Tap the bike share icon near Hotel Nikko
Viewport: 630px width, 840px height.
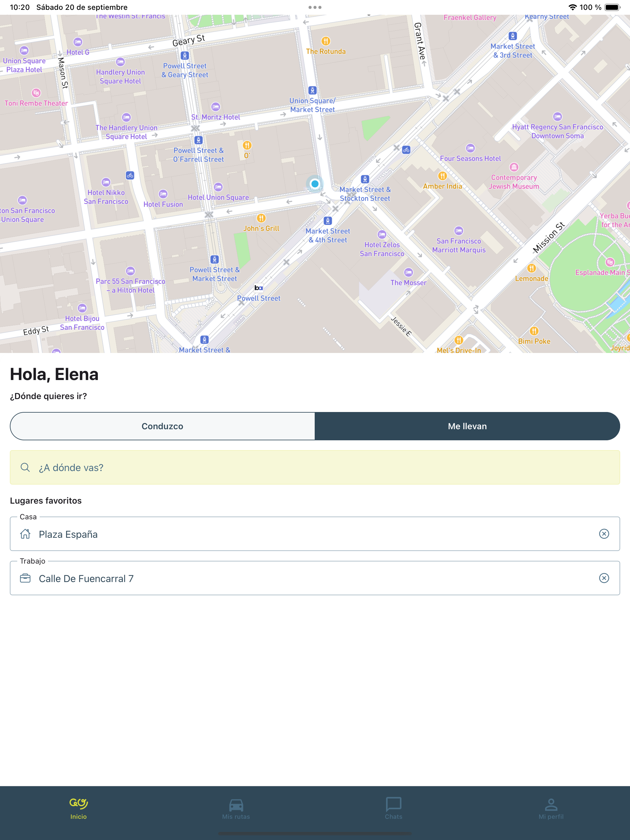click(x=130, y=176)
